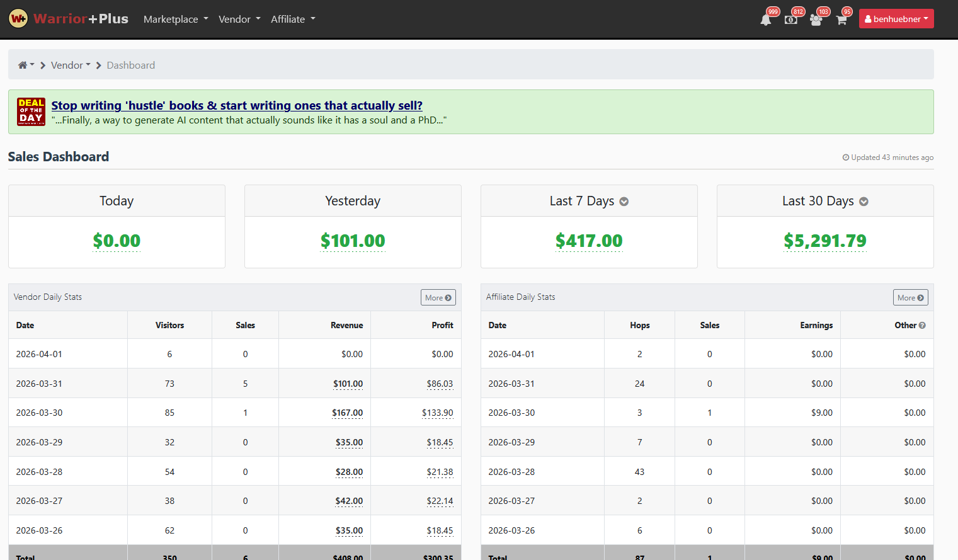Open the 'Stop writing hustle books' headline link
Viewport: 958px width, 560px height.
point(236,105)
